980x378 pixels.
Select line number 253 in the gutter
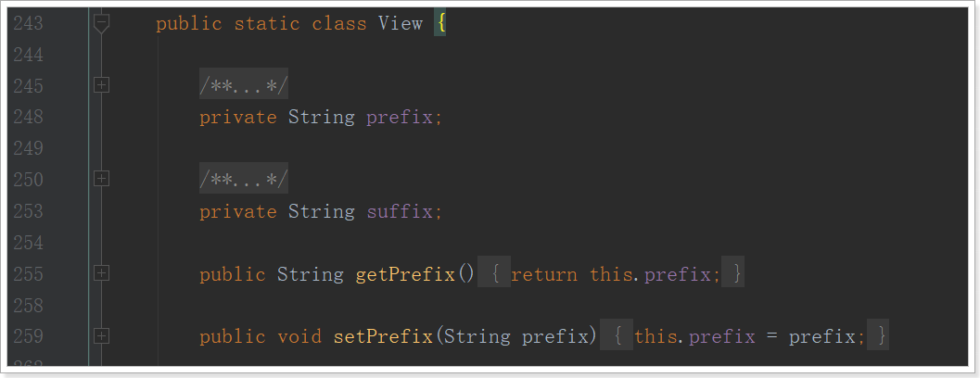[x=28, y=211]
